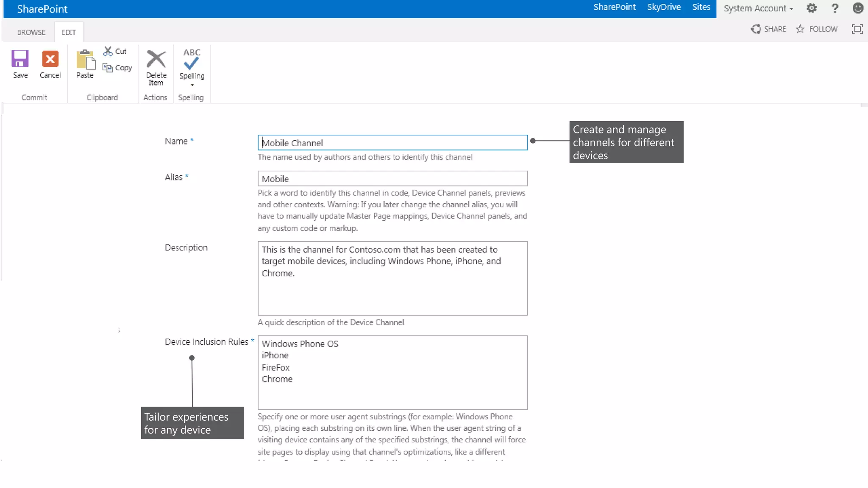The height and width of the screenshot is (488, 868).
Task: Click the Share icon
Action: pyautogui.click(x=756, y=29)
